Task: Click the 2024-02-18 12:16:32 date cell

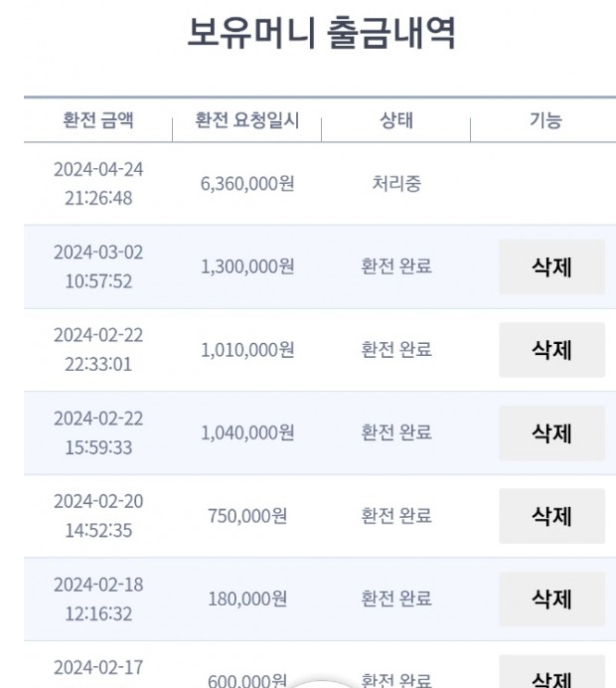Action: click(x=98, y=600)
